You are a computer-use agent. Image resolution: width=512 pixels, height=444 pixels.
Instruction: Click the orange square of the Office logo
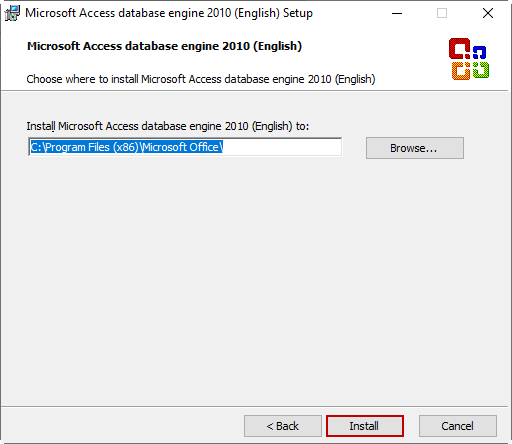(x=461, y=71)
